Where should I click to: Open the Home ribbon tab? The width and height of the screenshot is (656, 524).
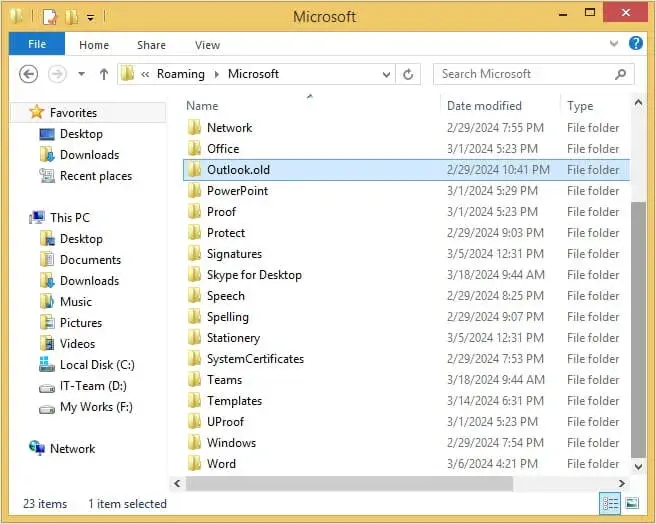tap(94, 45)
